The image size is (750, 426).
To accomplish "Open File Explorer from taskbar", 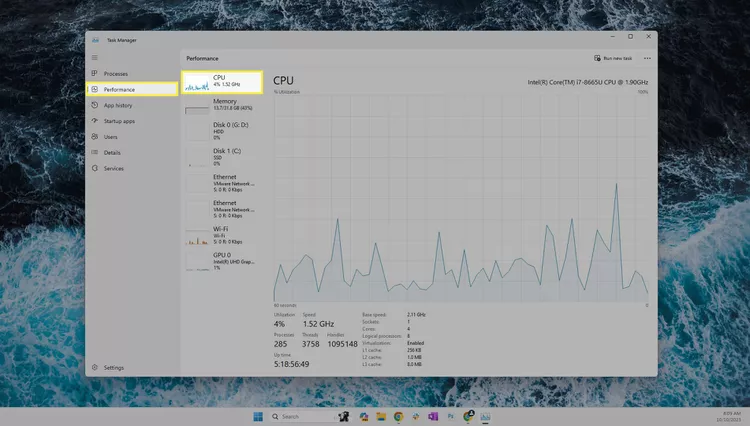I will coord(381,416).
